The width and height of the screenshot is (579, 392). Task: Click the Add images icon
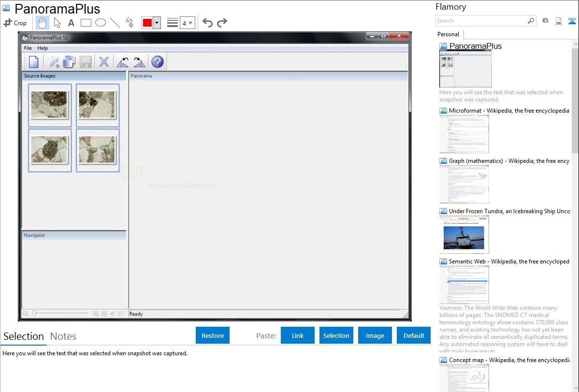(x=54, y=62)
